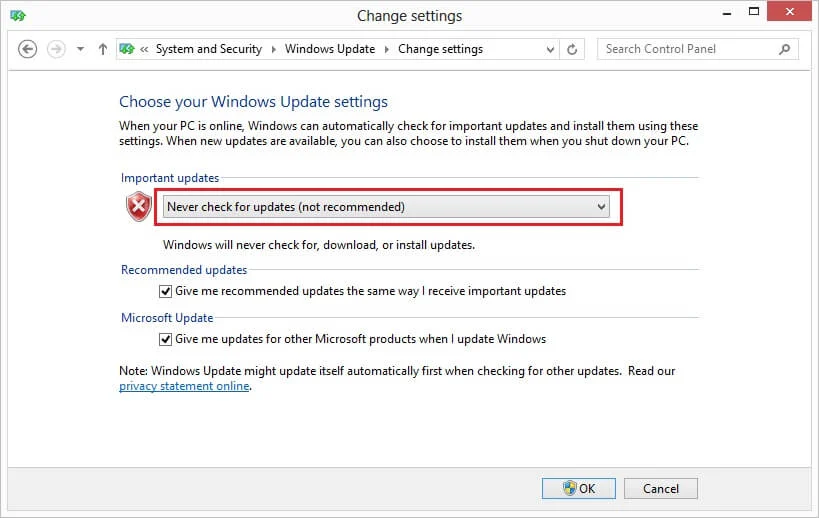The height and width of the screenshot is (518, 819).
Task: Click the red shield warning icon
Action: [137, 207]
